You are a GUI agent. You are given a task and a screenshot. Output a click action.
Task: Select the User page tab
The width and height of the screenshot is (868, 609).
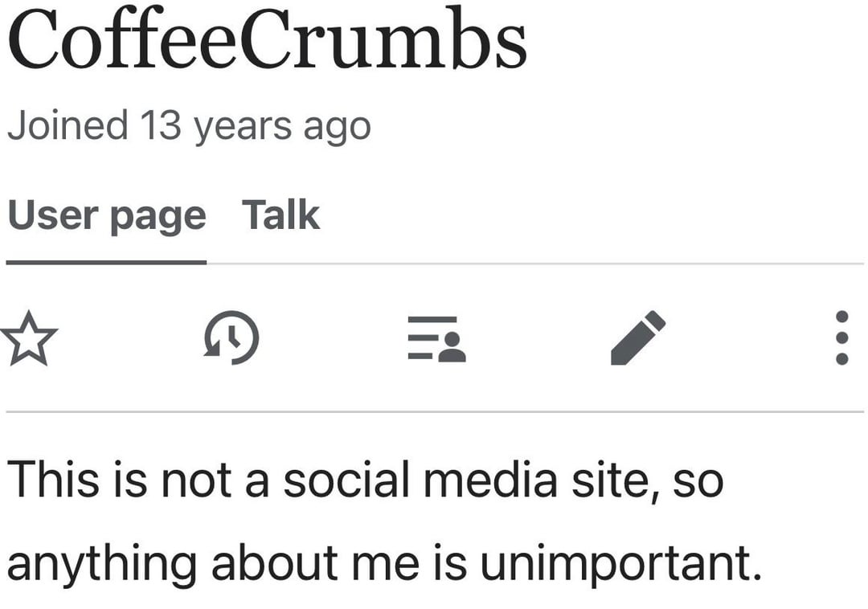[x=106, y=215]
